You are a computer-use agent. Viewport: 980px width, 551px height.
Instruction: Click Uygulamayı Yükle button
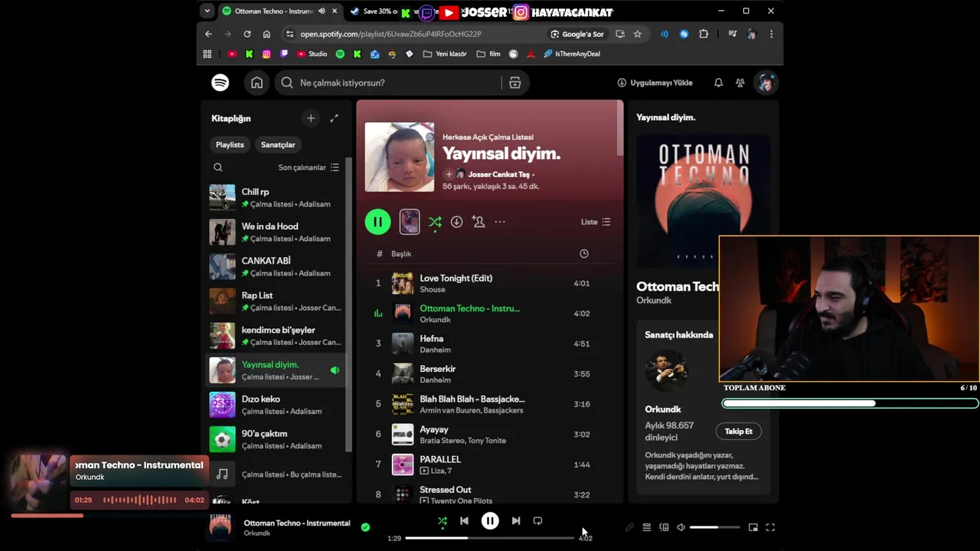point(655,83)
